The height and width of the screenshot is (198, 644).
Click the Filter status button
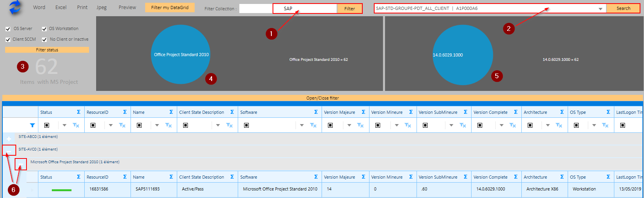tap(47, 50)
